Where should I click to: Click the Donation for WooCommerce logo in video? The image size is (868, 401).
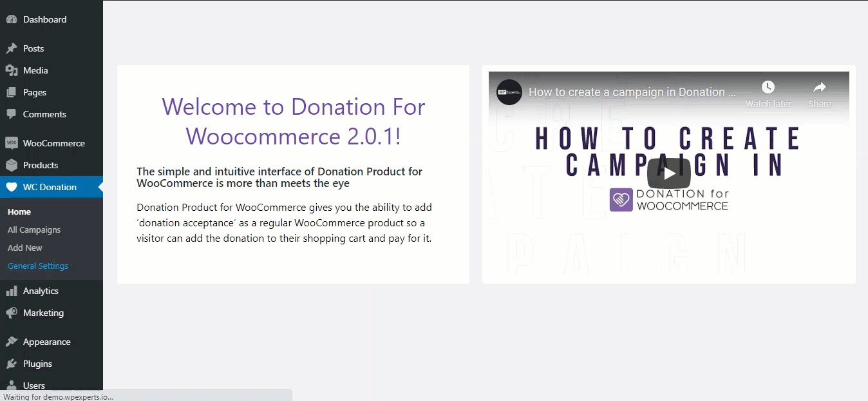pos(669,199)
